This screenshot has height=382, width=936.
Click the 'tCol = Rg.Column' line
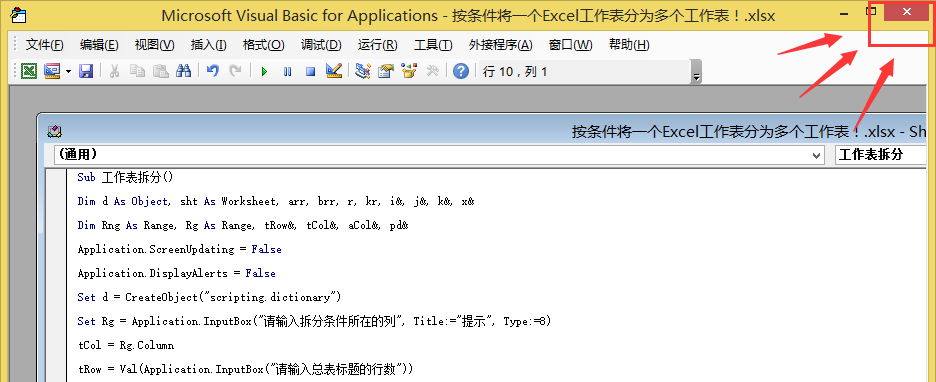coord(126,345)
